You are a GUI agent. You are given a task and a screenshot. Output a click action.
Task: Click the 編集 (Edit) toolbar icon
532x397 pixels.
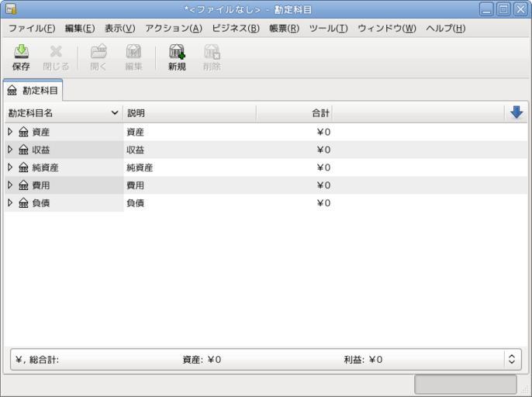point(133,52)
